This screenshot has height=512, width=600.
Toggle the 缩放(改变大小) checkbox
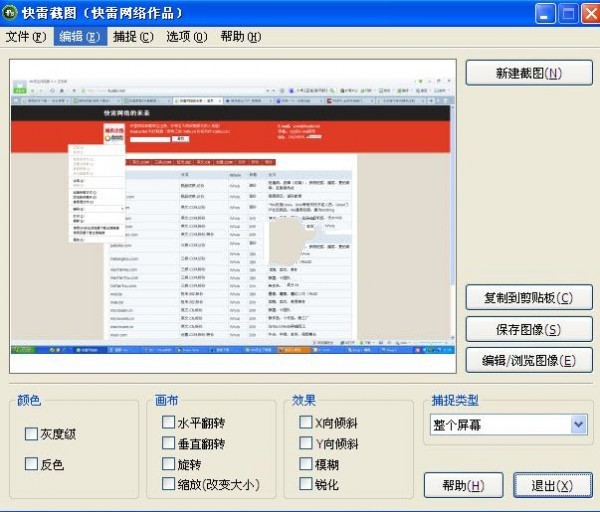click(168, 484)
